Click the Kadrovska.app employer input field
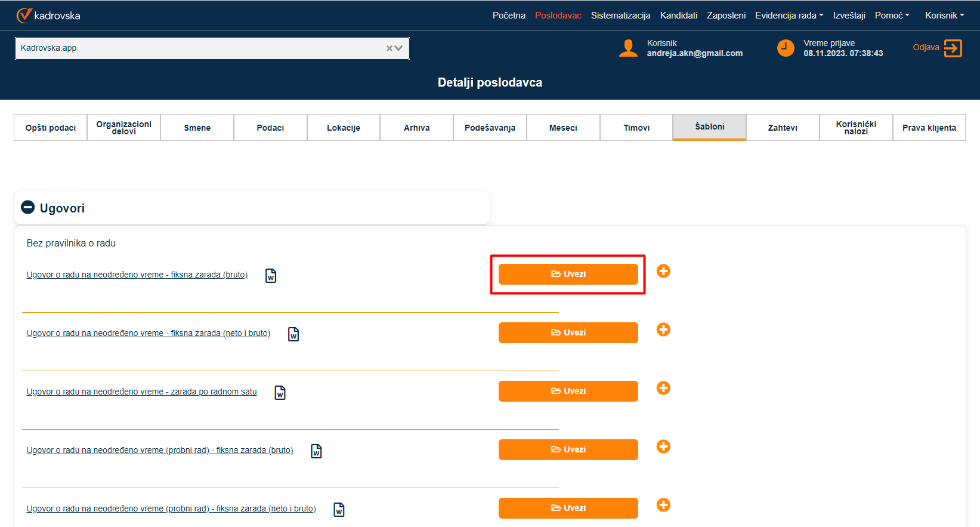This screenshot has width=980, height=527. [197, 48]
